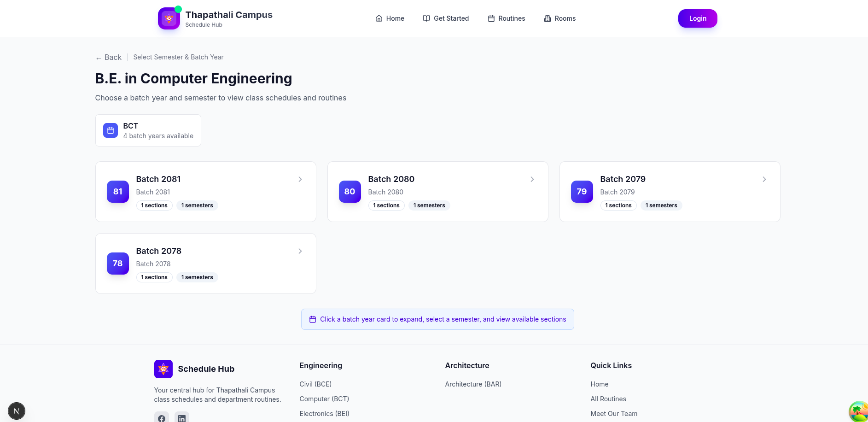Click the footer Schedule Hub logo icon
The width and height of the screenshot is (868, 422).
(163, 369)
